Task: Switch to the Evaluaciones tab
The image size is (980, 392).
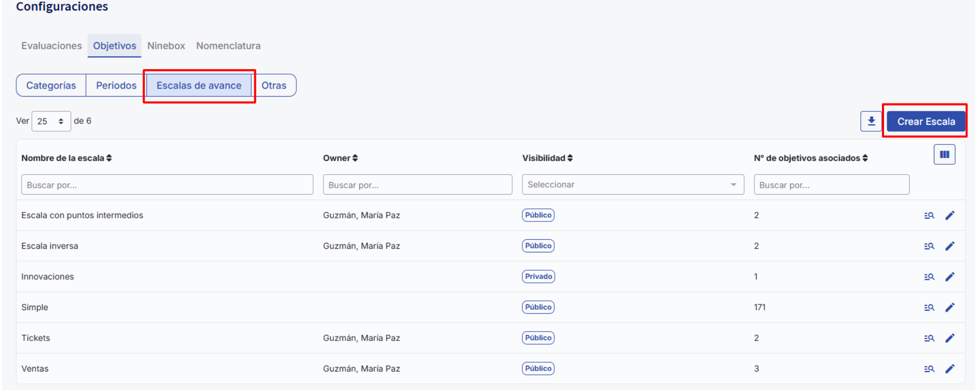Action: point(51,46)
